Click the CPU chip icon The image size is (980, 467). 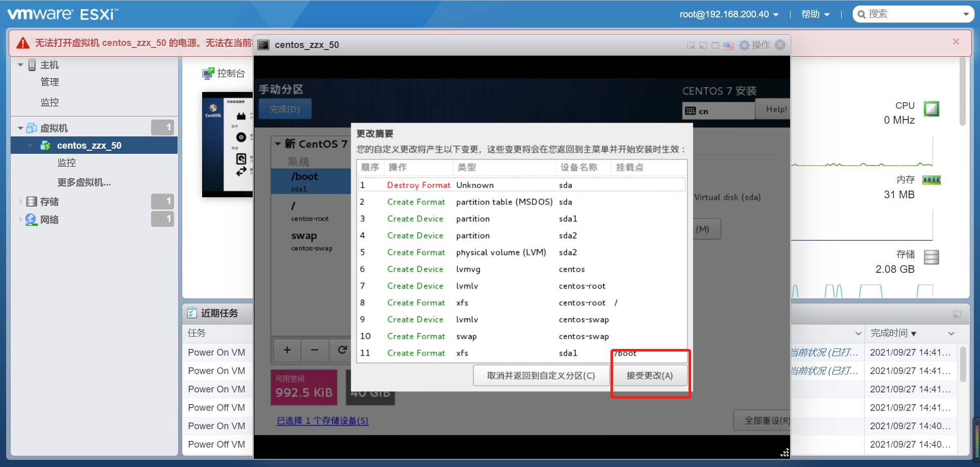pyautogui.click(x=932, y=109)
